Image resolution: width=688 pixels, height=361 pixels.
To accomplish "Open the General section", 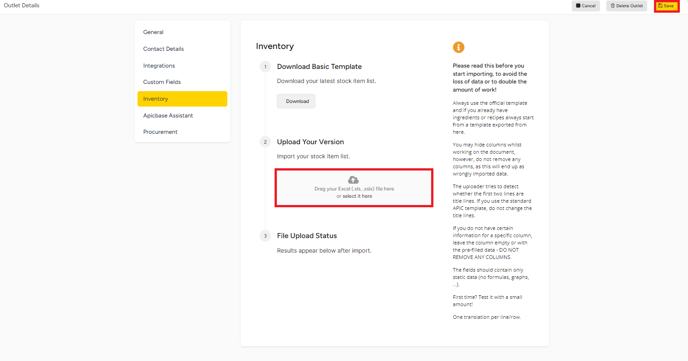I will [153, 32].
